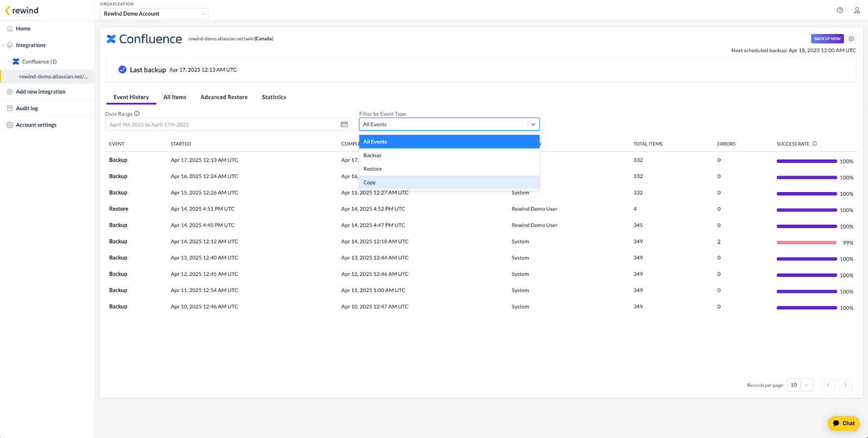The image size is (868, 438).
Task: Open Add new integration link
Action: coord(41,92)
